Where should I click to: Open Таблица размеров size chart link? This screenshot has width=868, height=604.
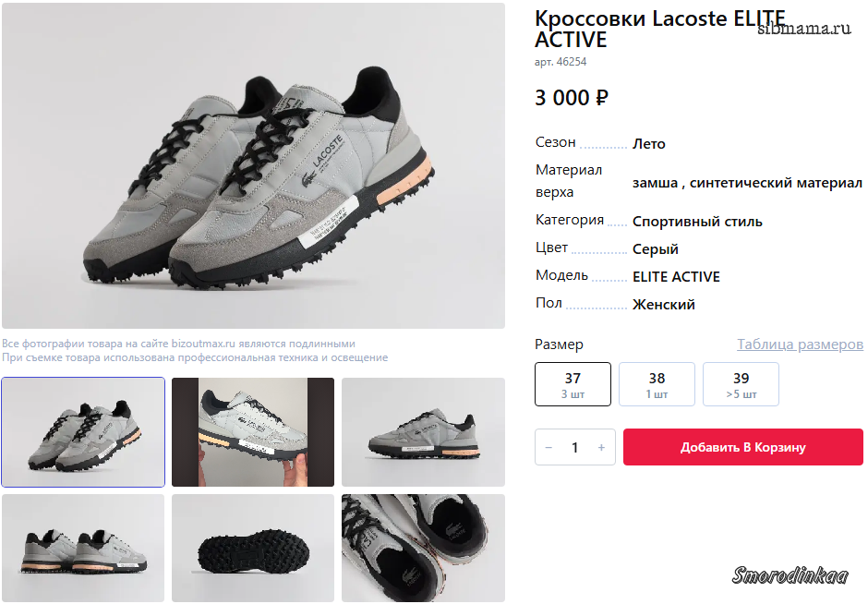800,344
